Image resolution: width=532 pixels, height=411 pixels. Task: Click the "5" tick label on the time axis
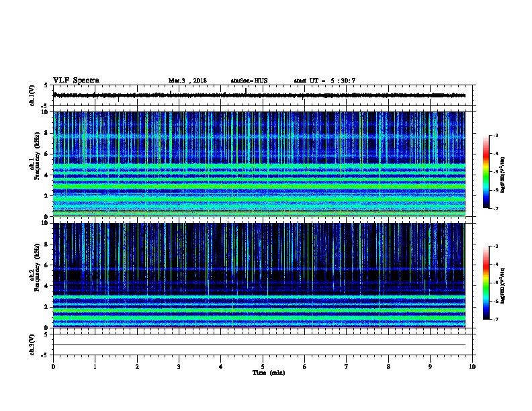click(x=263, y=367)
